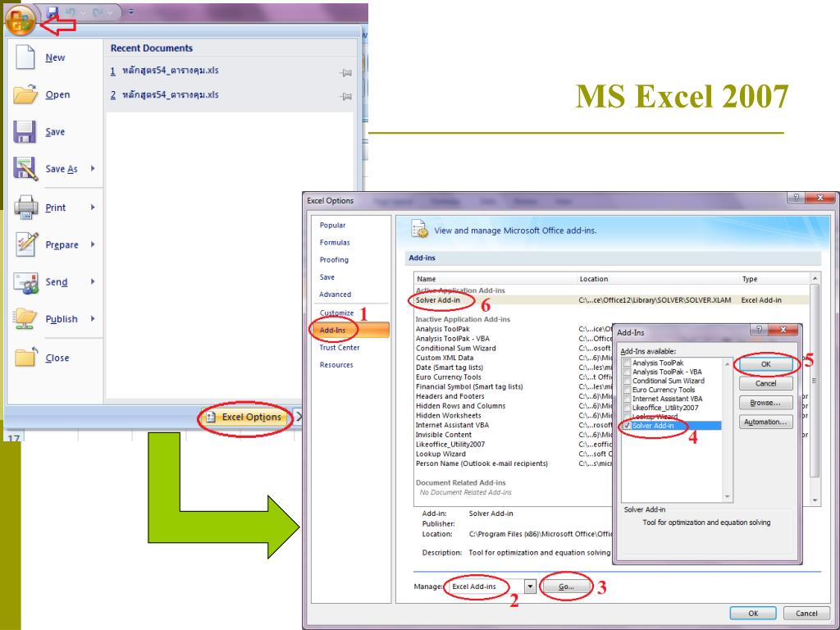Select Invisible Content in add-ins list
Image resolution: width=840 pixels, height=630 pixels.
(x=444, y=435)
